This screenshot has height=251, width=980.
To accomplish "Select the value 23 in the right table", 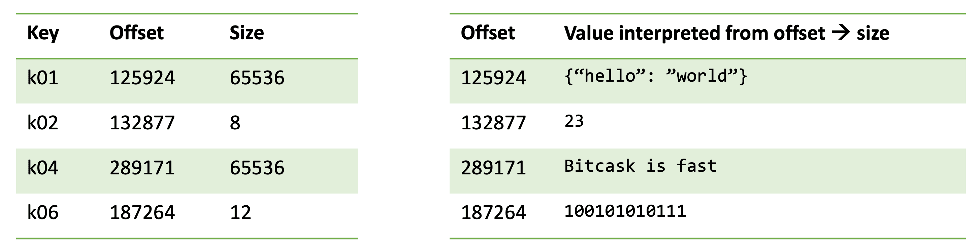I will click(574, 122).
